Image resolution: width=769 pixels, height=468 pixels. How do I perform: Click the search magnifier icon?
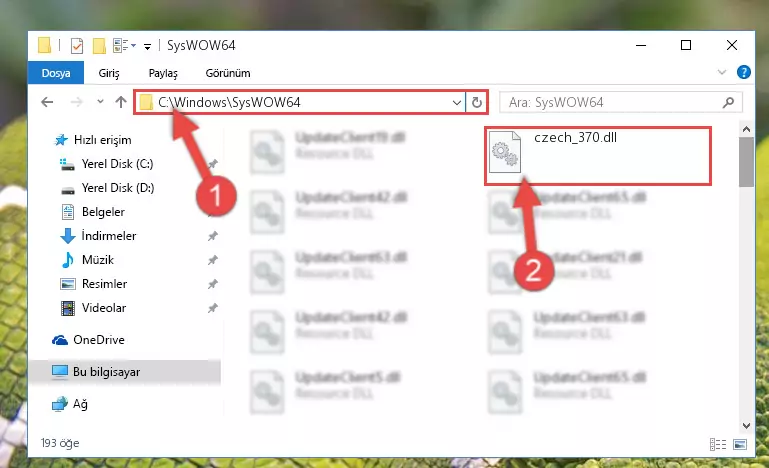[x=728, y=102]
